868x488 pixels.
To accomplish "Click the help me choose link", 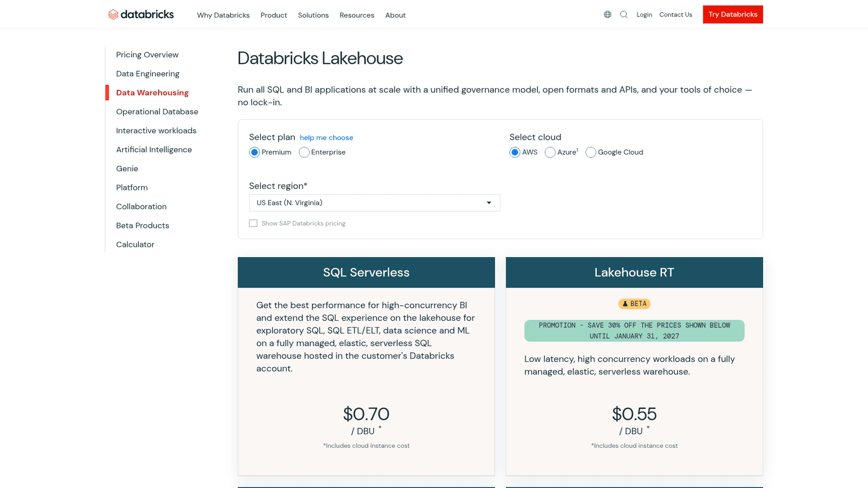I will pos(327,138).
